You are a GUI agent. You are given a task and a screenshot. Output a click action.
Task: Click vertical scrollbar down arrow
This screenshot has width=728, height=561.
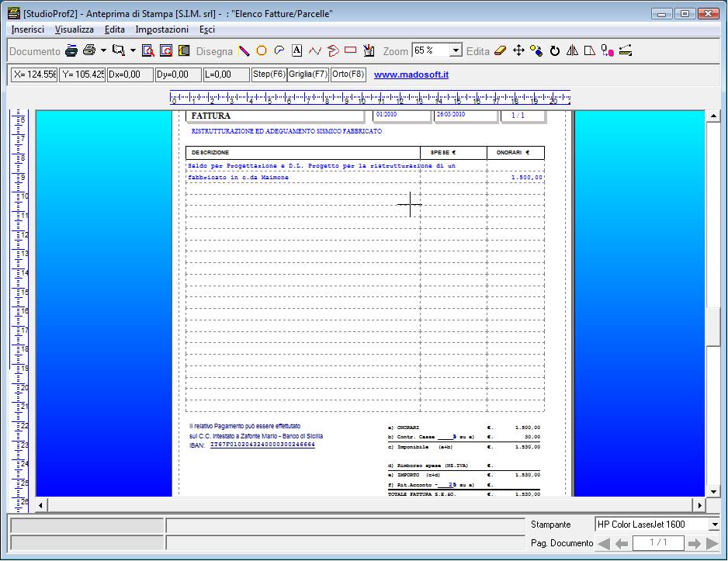coord(713,491)
